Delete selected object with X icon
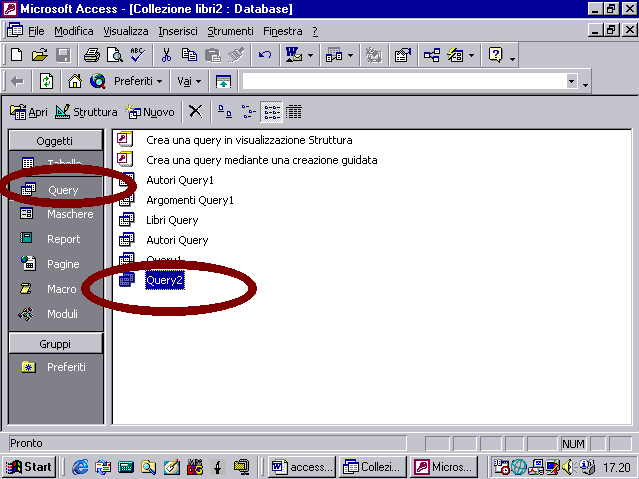 [196, 111]
